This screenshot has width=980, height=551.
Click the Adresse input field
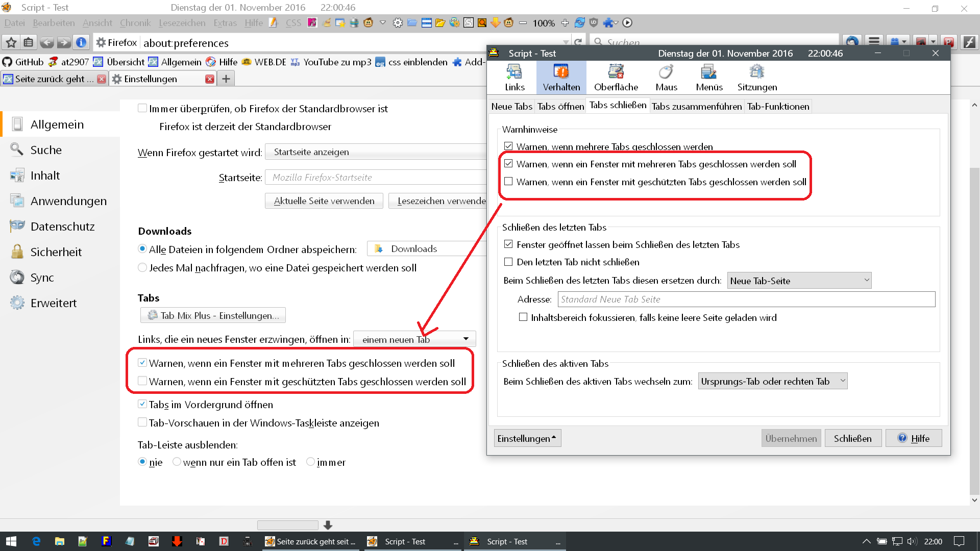pyautogui.click(x=746, y=299)
